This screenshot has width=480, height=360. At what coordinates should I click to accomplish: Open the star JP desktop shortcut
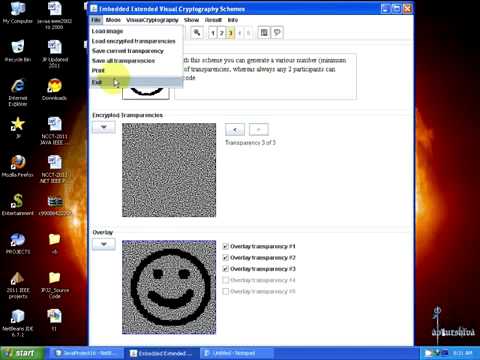click(x=18, y=127)
